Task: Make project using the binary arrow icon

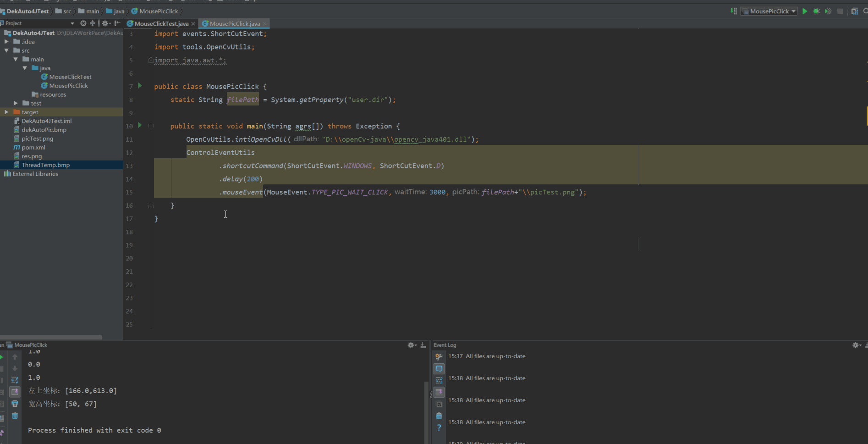Action: click(734, 11)
